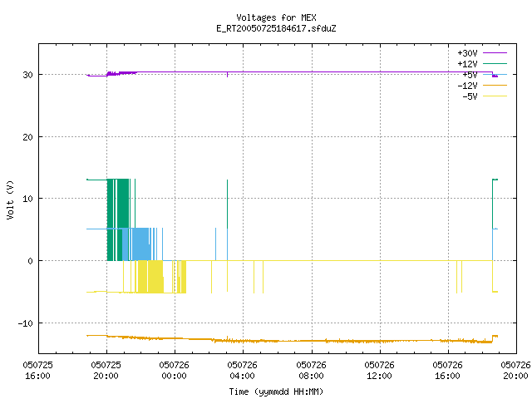
Task: Click the x-axis label '050725 16:00'
Action: tap(37, 371)
